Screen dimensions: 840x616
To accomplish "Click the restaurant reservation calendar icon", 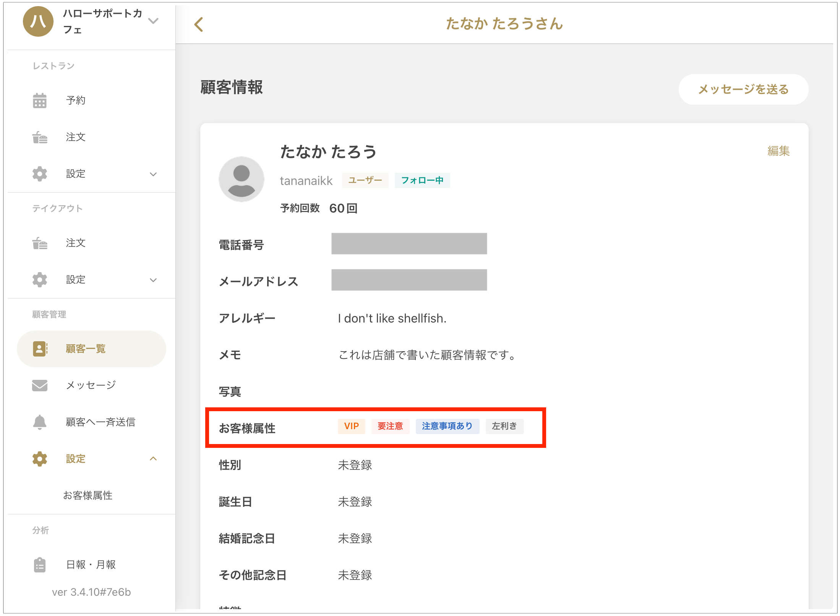I will (x=40, y=101).
